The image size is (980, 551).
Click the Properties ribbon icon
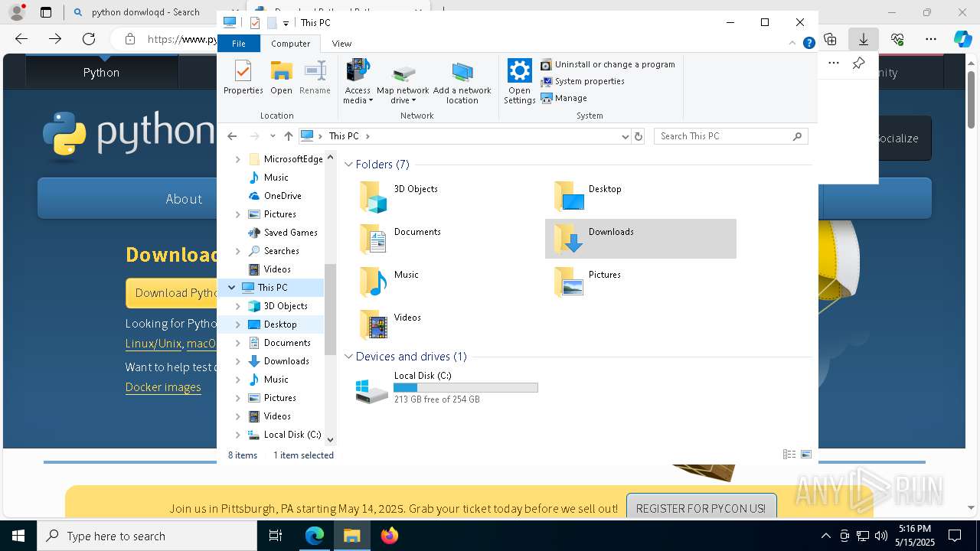pos(243,77)
